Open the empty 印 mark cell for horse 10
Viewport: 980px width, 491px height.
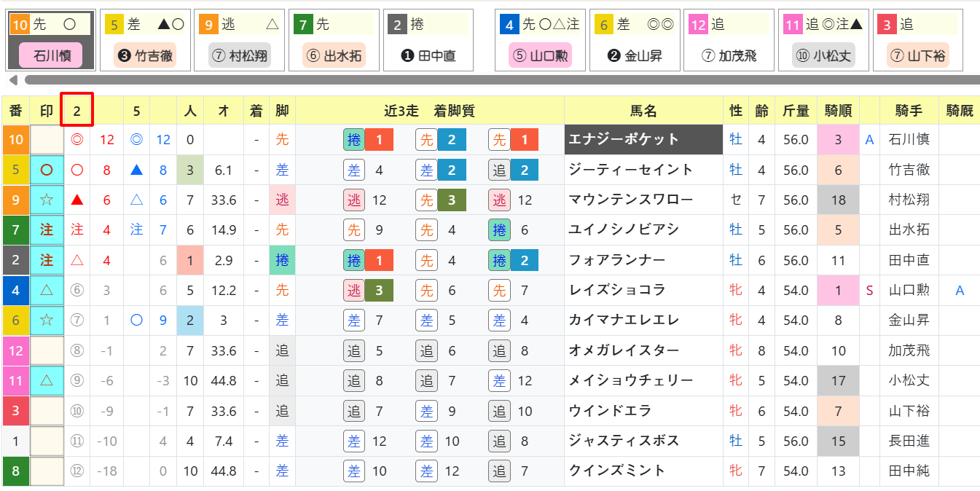click(x=47, y=140)
